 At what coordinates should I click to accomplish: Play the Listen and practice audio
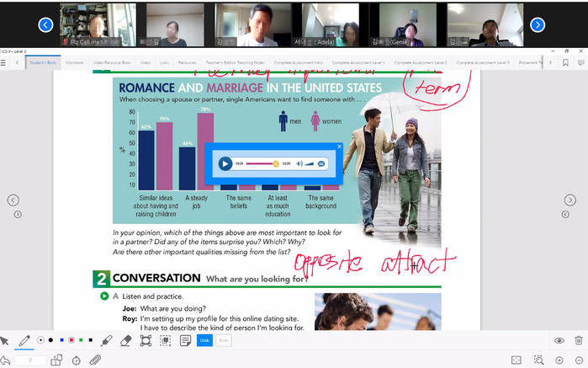click(x=103, y=296)
